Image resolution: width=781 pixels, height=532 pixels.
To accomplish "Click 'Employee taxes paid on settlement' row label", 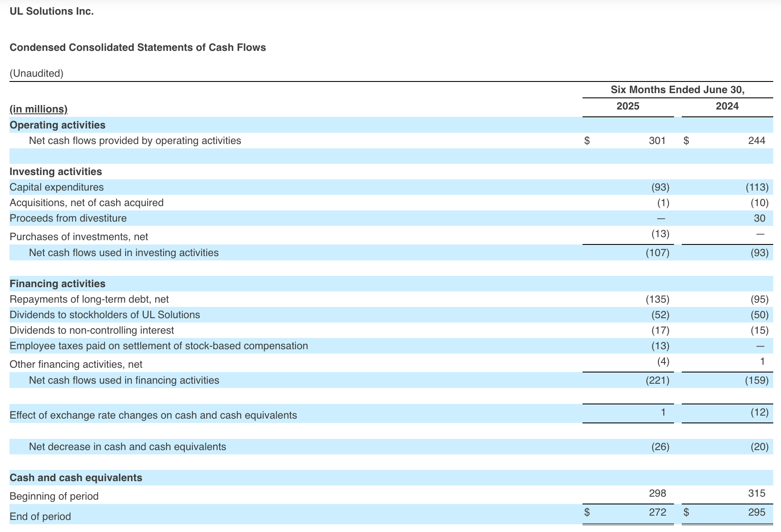I will [159, 346].
